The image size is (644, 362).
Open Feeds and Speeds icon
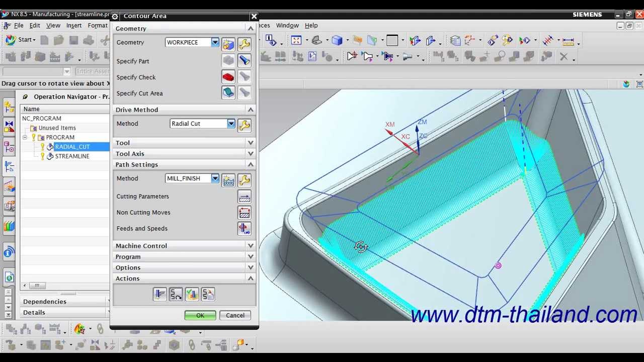(x=244, y=229)
